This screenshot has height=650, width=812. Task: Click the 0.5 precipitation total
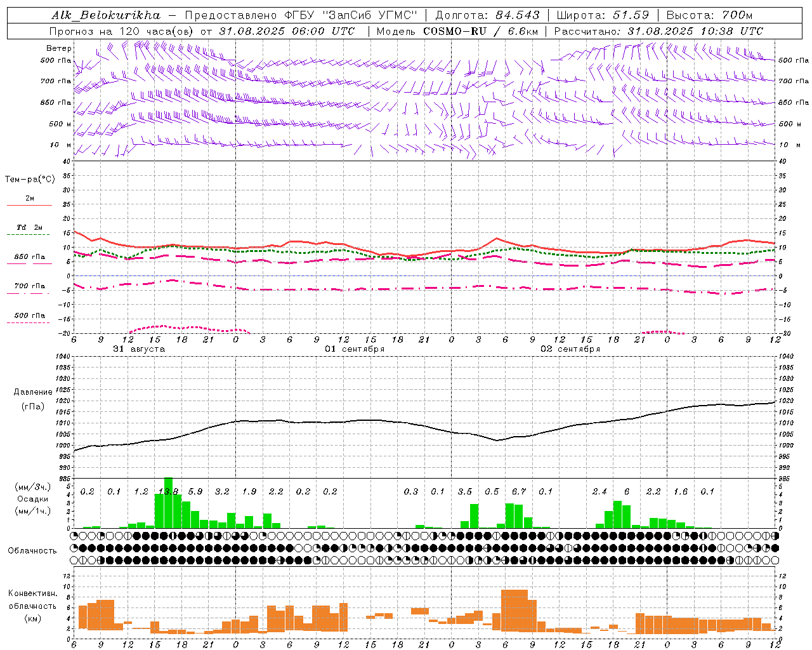click(492, 491)
